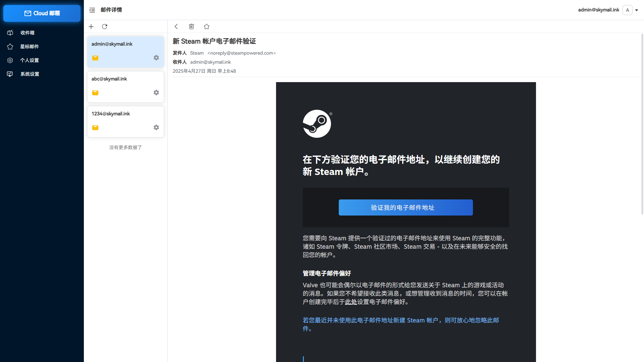Click the monitor icon beside 系统设置
The height and width of the screenshot is (362, 644).
click(x=10, y=74)
